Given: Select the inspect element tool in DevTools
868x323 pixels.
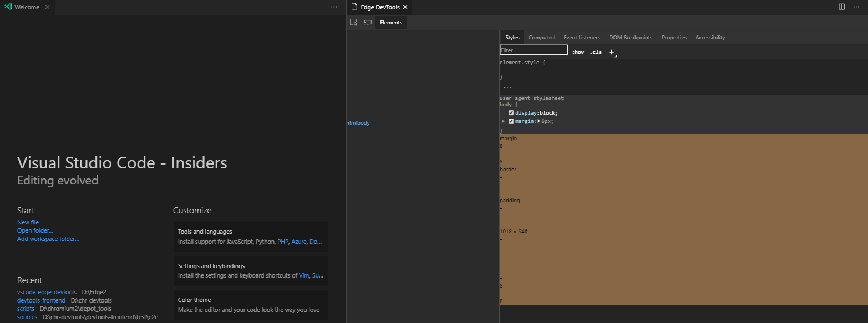Looking at the screenshot, I should [x=354, y=22].
